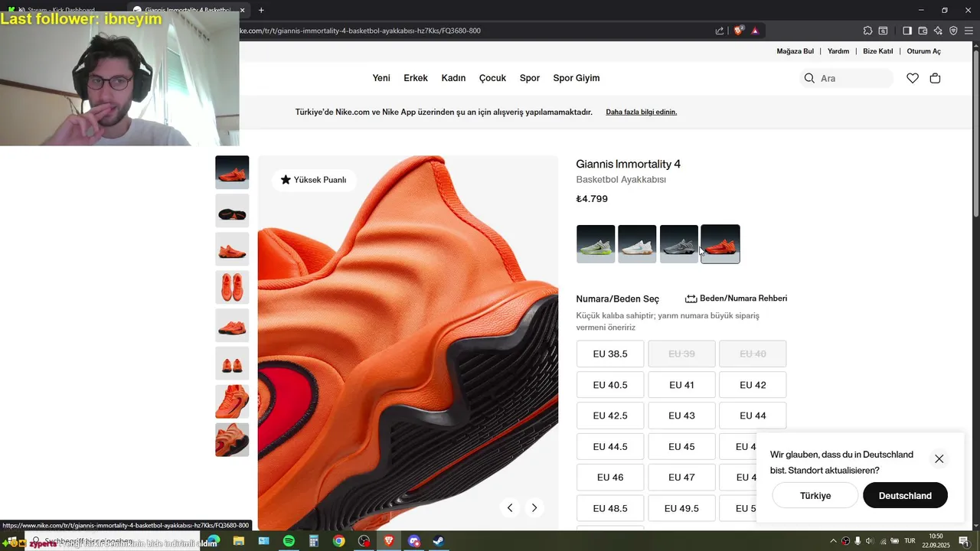The image size is (980, 551).
Task: Open Calculator from the taskbar
Action: point(314,541)
